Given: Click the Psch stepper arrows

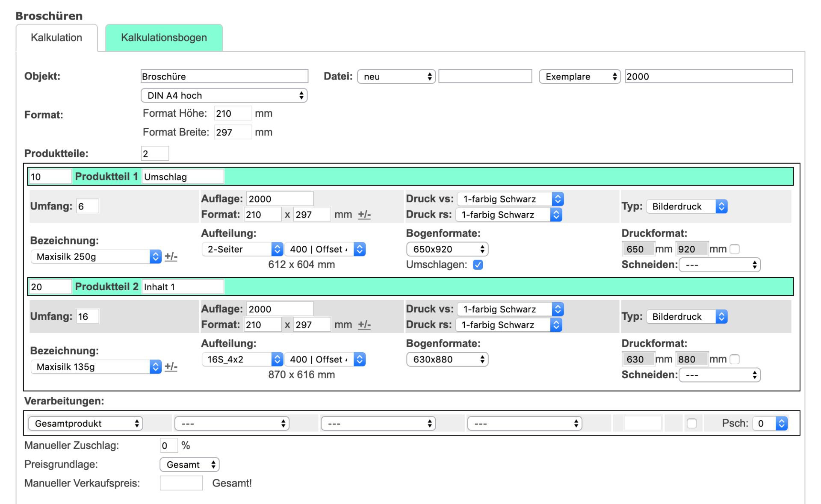Looking at the screenshot, I should tap(781, 423).
